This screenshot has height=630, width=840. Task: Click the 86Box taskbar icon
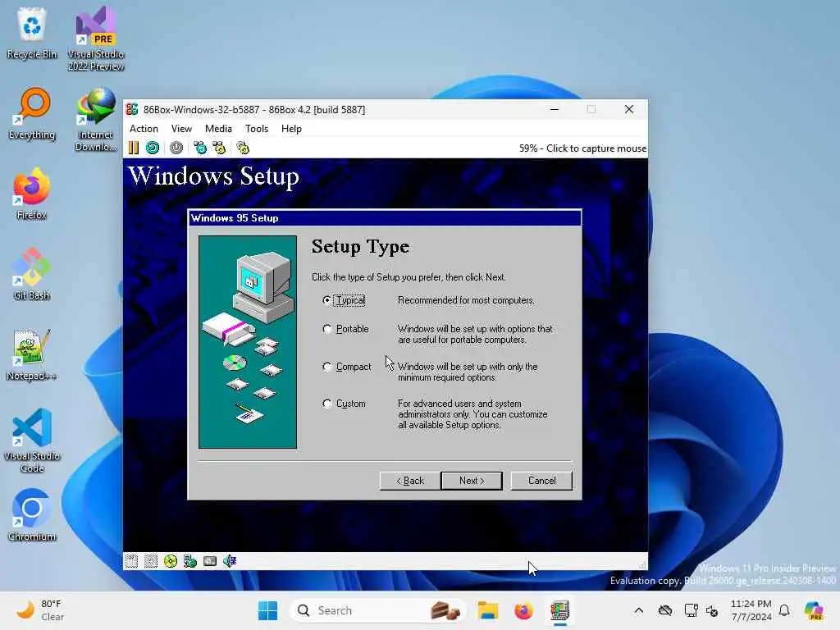point(559,610)
